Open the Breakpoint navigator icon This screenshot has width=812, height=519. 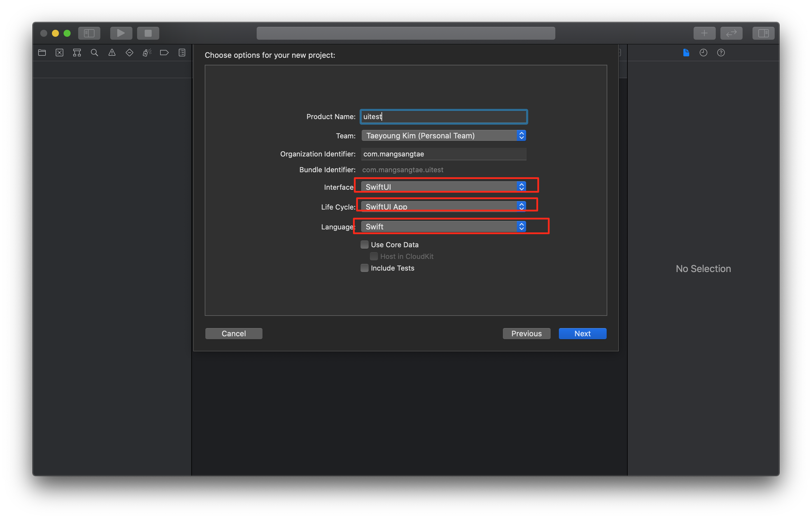164,53
